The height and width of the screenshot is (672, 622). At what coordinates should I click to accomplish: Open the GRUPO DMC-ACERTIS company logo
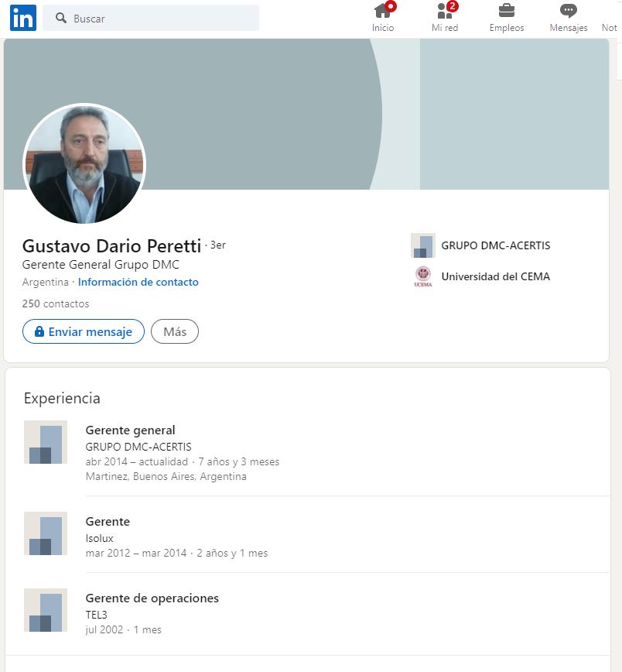pos(422,245)
